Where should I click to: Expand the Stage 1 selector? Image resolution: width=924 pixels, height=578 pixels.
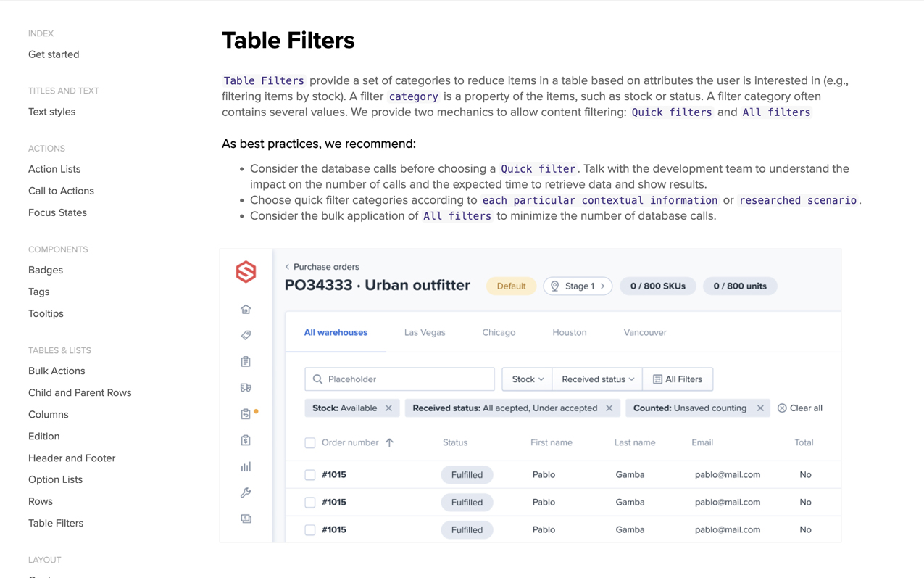578,286
